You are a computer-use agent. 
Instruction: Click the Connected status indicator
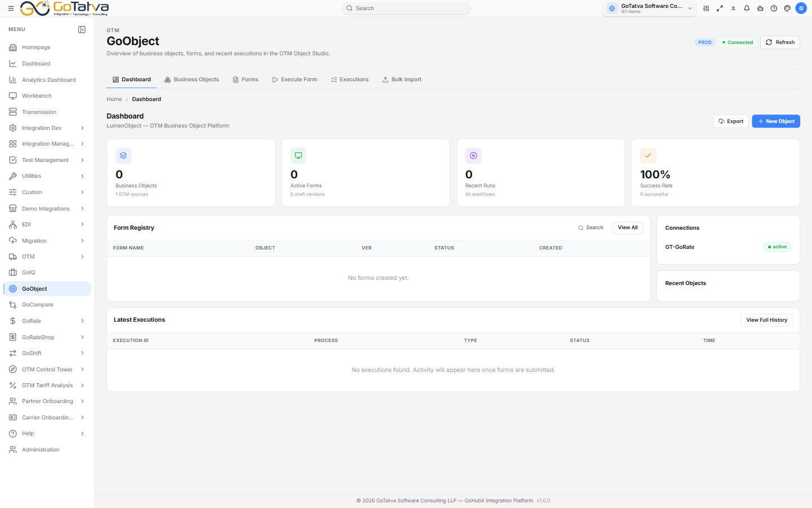pyautogui.click(x=738, y=42)
